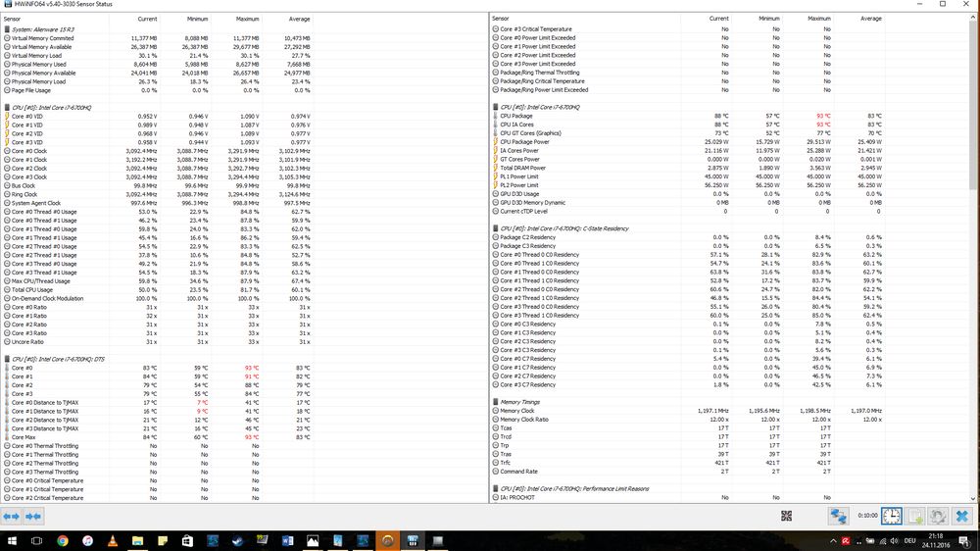The image size is (980, 551).
Task: Click the right pane Average column header
Action: pos(870,19)
